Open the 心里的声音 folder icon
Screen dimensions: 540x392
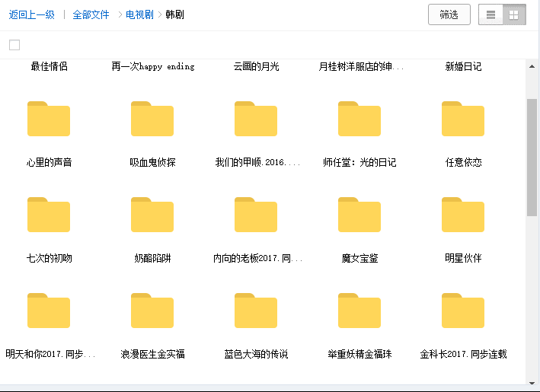click(x=49, y=120)
